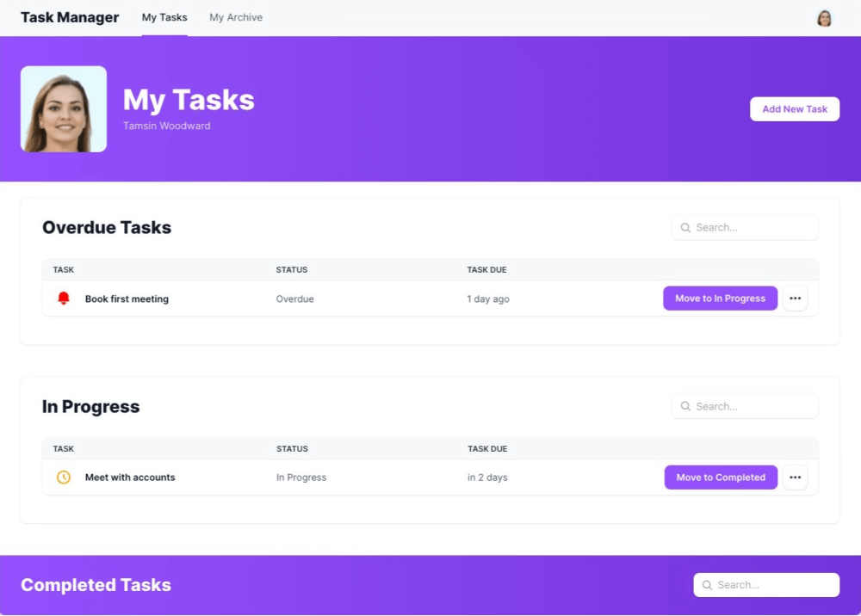This screenshot has width=861, height=616.
Task: Click the STATUS header in the In Progress table
Action: [292, 448]
